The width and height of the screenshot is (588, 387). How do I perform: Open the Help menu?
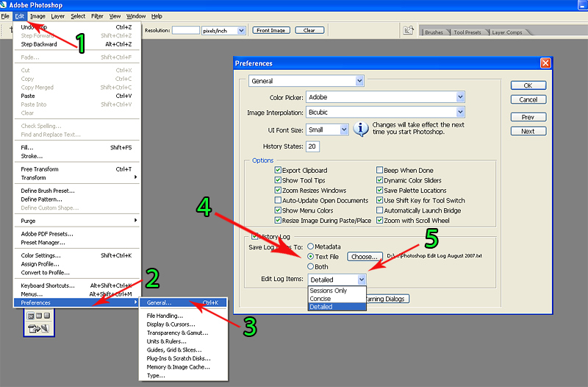coord(157,16)
